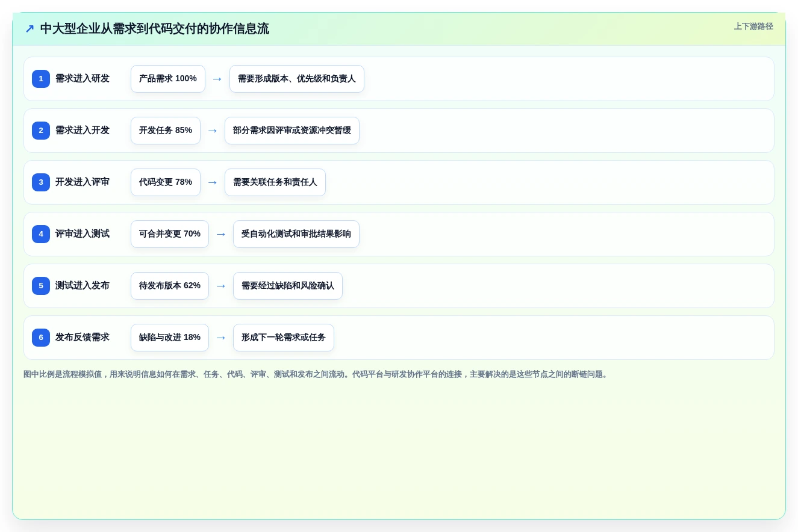The height and width of the screenshot is (532, 798).
Task: Click the title 中大型企业从需求到代码交付的协作信息流
Action: click(154, 29)
